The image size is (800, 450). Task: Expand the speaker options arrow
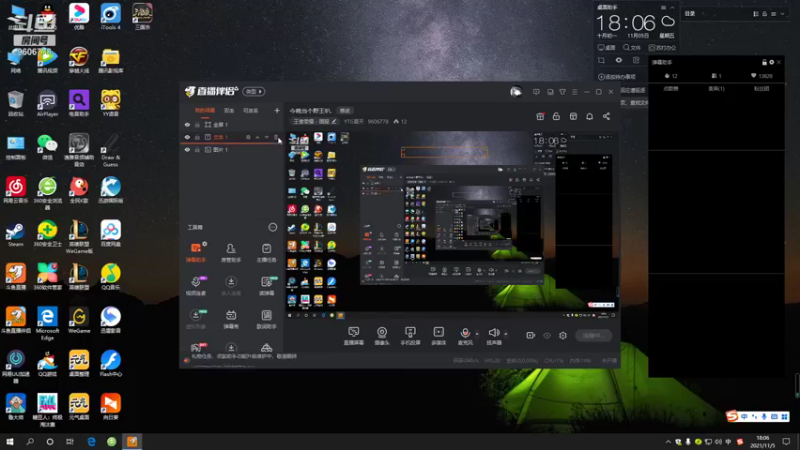click(x=506, y=334)
